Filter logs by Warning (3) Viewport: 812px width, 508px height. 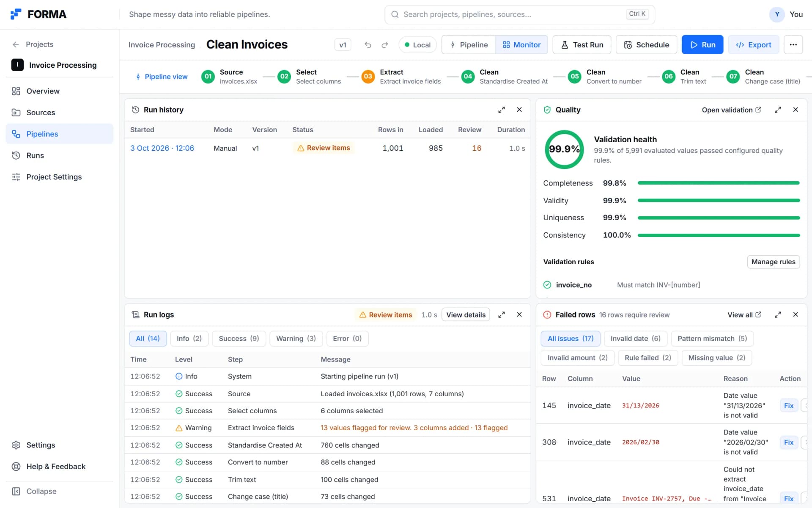(x=296, y=339)
